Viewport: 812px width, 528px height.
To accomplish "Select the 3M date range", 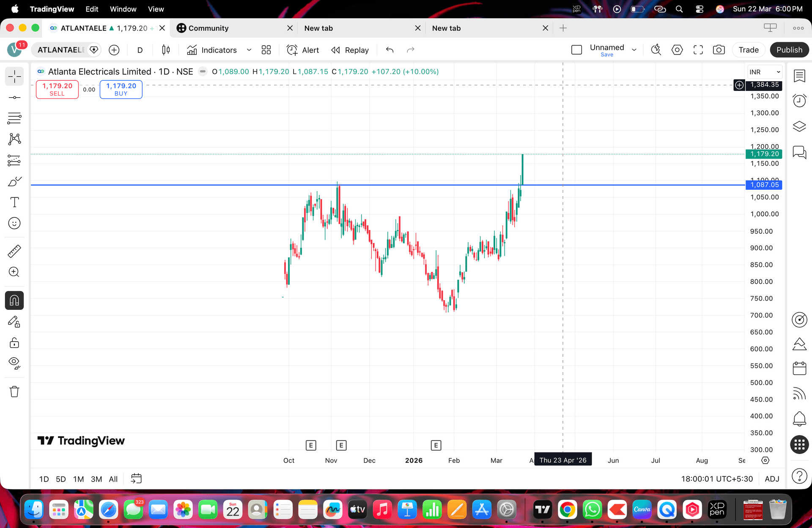I will (96, 479).
